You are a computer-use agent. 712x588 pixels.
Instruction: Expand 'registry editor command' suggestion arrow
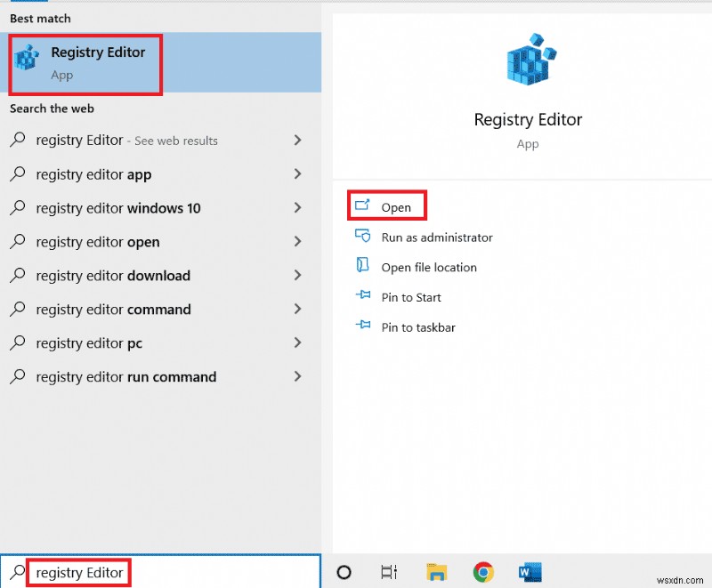click(297, 309)
